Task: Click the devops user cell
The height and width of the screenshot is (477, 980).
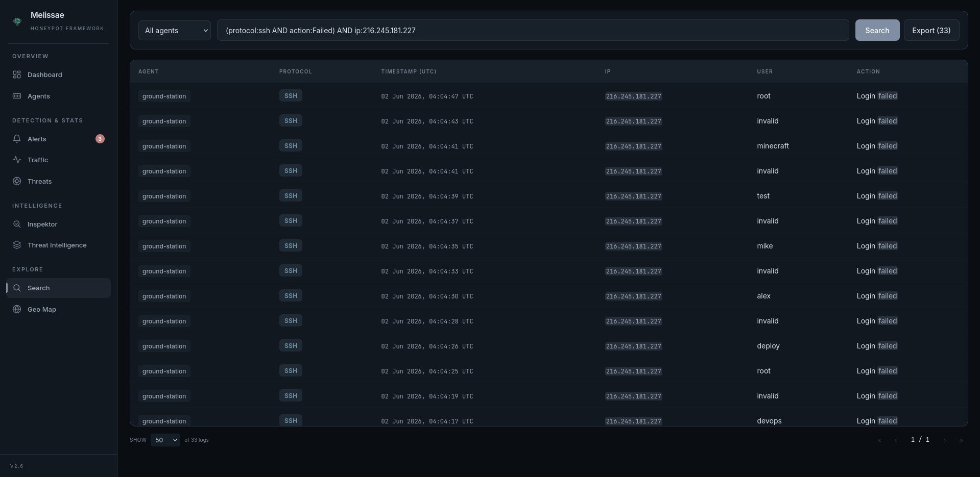Action: point(769,421)
